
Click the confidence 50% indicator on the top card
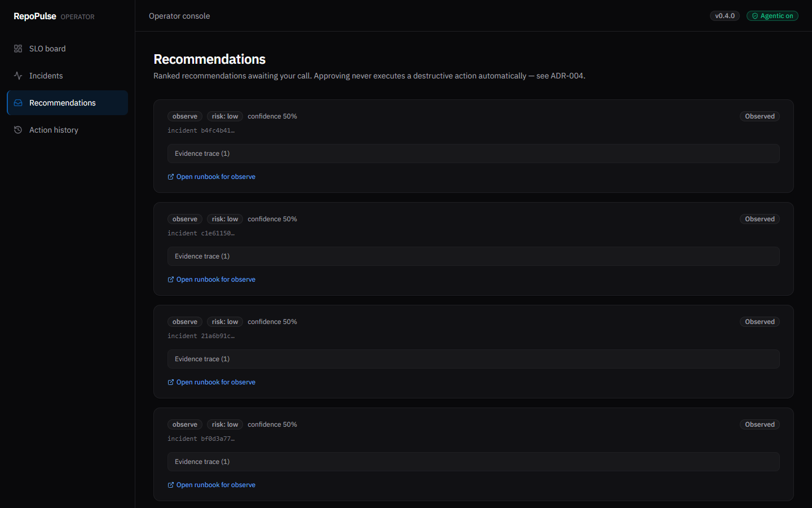coord(272,116)
